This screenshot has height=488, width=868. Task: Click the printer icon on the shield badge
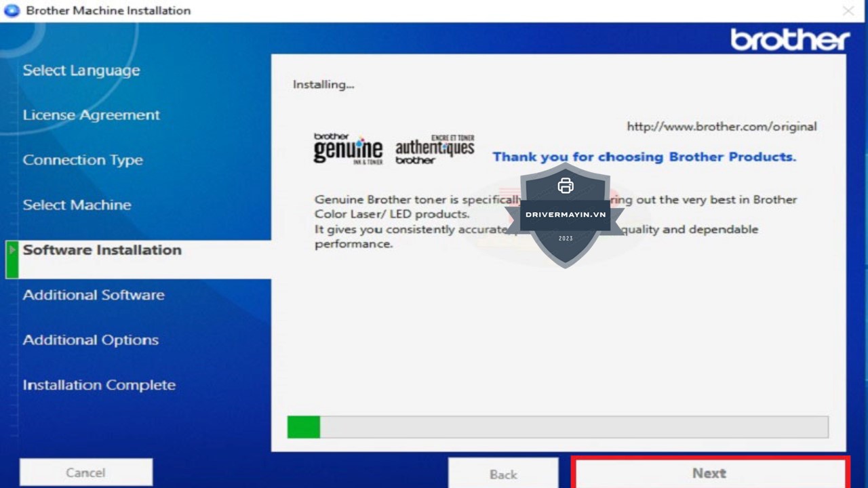(566, 186)
